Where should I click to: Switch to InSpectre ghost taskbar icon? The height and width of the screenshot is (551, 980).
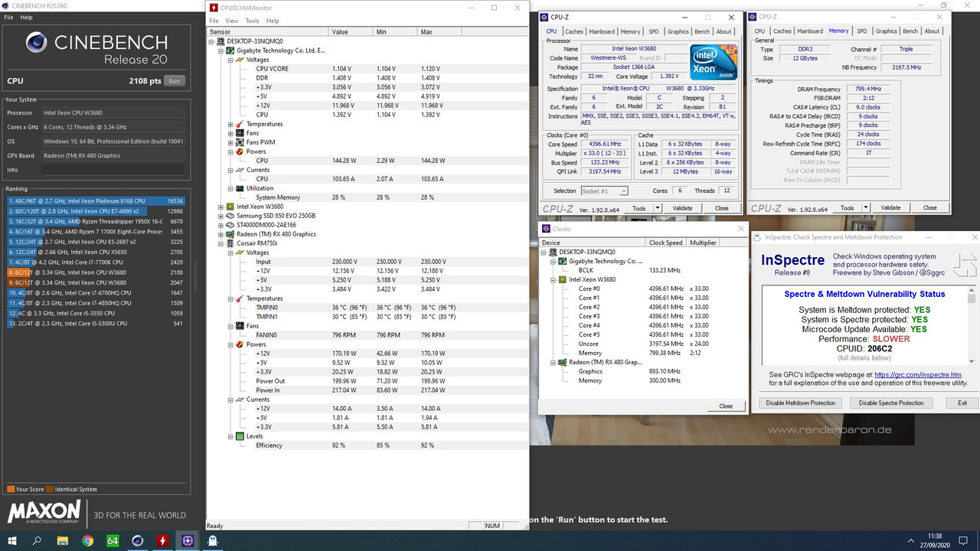tap(213, 540)
